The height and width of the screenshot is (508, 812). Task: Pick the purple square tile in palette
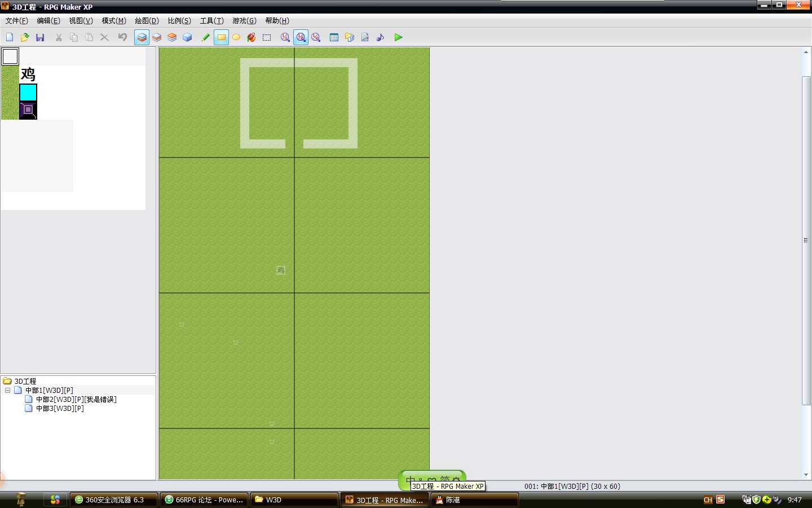tap(28, 110)
